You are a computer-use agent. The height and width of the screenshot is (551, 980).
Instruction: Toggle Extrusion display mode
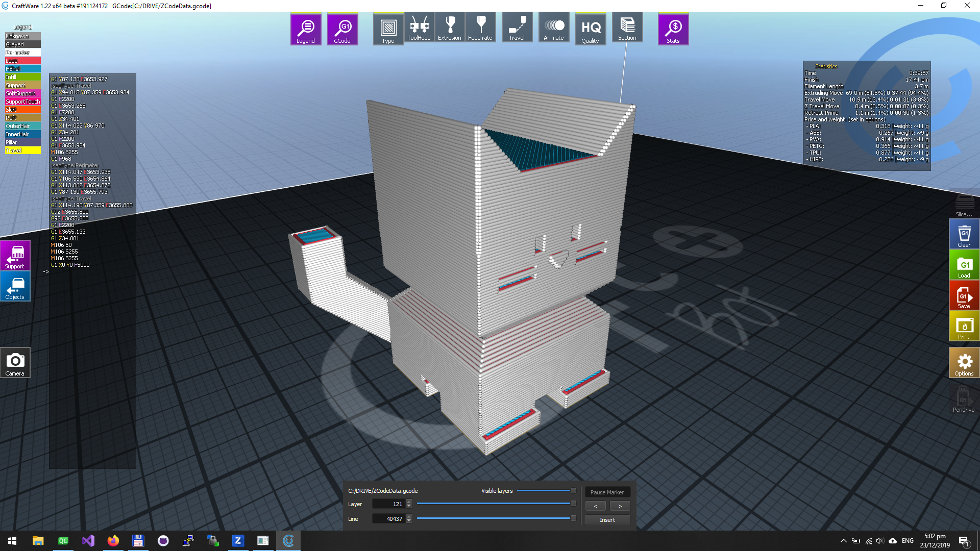(x=449, y=28)
